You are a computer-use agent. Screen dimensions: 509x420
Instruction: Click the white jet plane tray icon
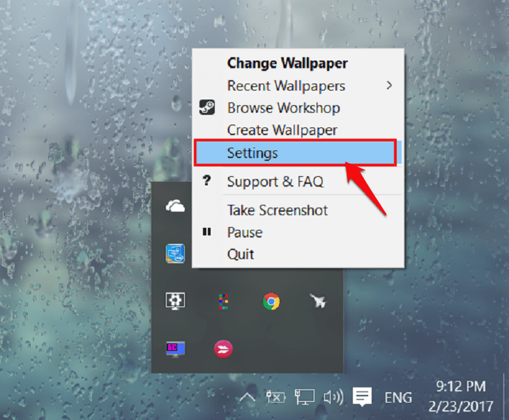point(318,301)
